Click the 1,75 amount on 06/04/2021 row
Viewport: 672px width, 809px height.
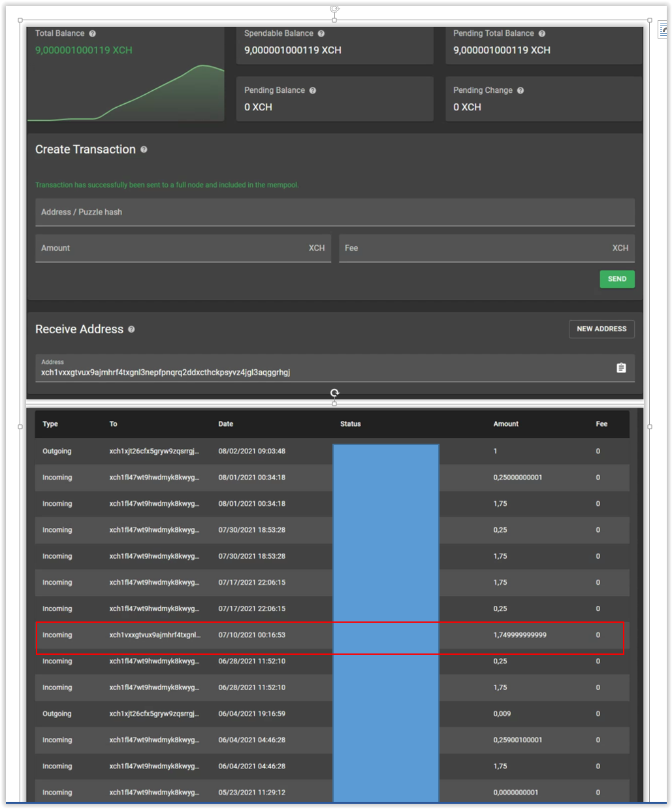pyautogui.click(x=500, y=766)
